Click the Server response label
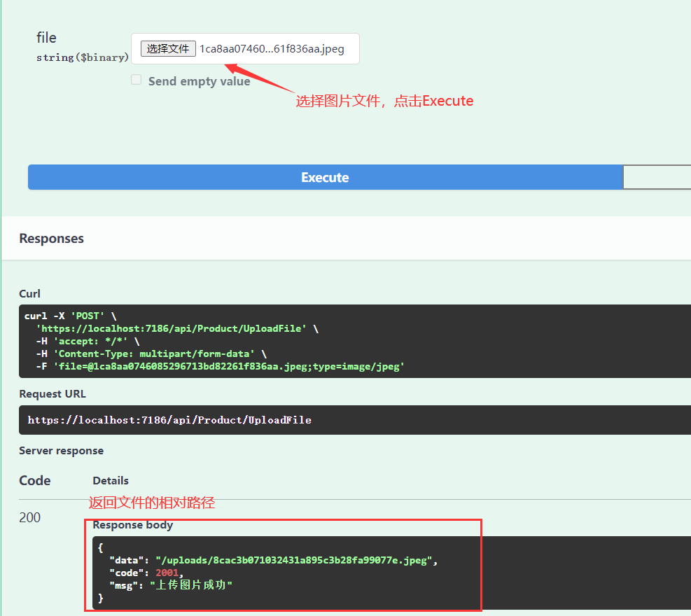The width and height of the screenshot is (691, 616). coord(61,451)
